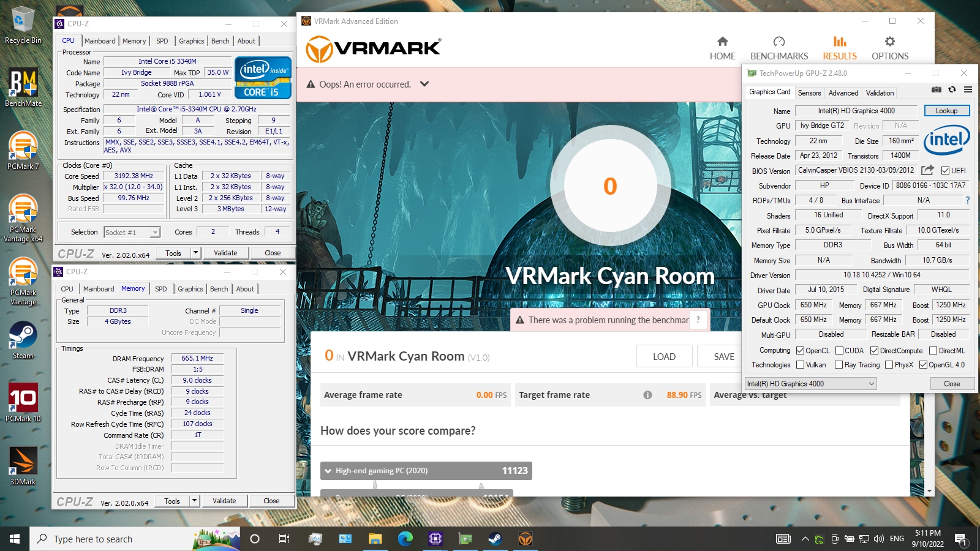980x551 pixels.
Task: Toggle the Ray Tracing checkbox
Action: tap(839, 365)
